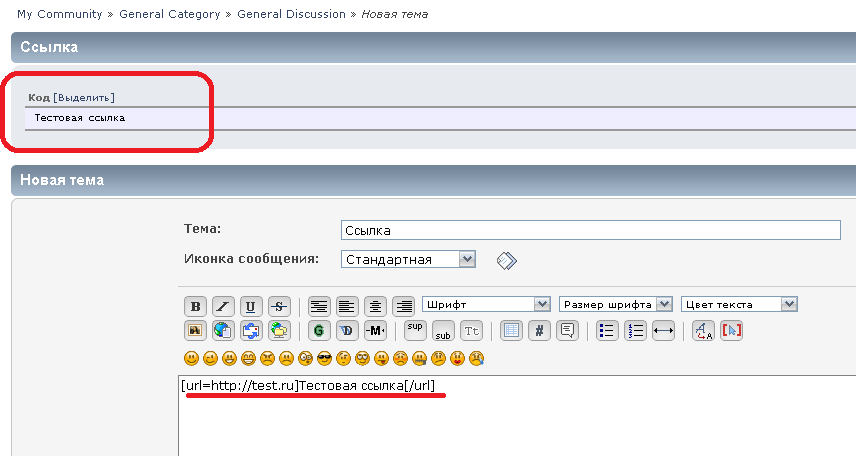Click into the Тема subject field

point(590,230)
